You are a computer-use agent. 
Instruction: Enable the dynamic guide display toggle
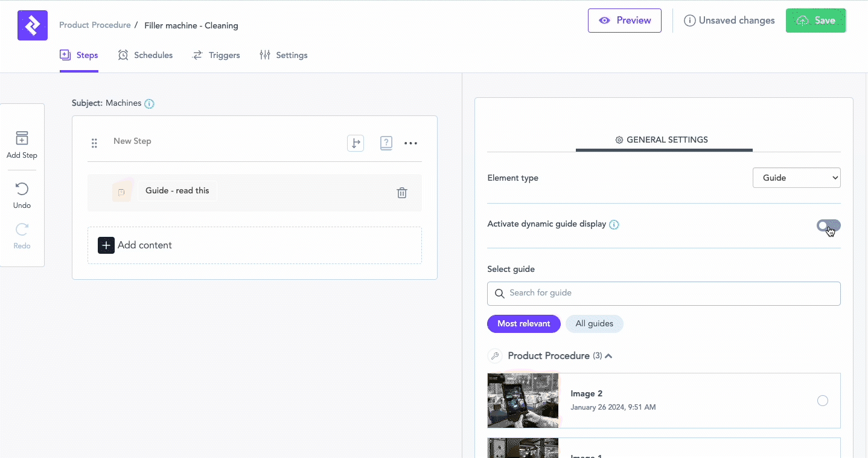(x=828, y=225)
